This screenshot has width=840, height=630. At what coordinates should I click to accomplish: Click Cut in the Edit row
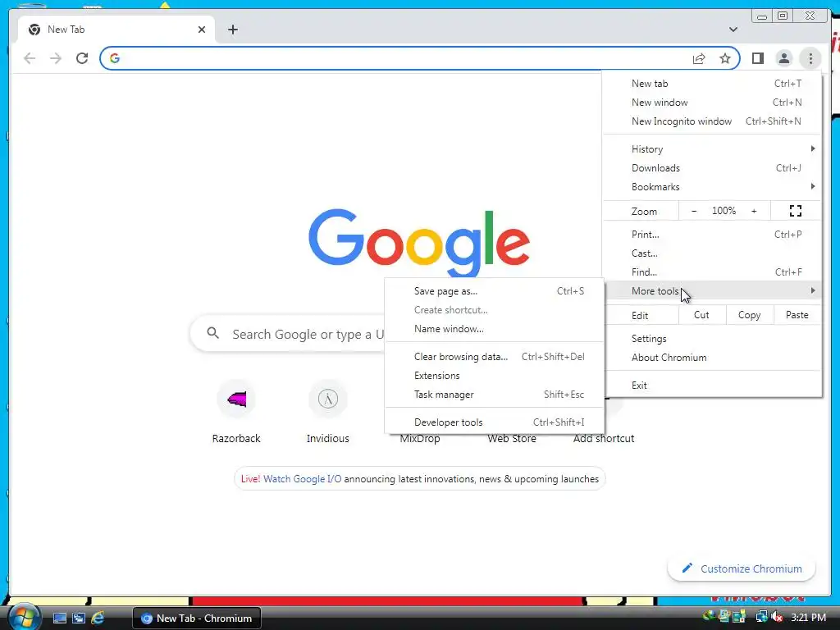click(702, 315)
